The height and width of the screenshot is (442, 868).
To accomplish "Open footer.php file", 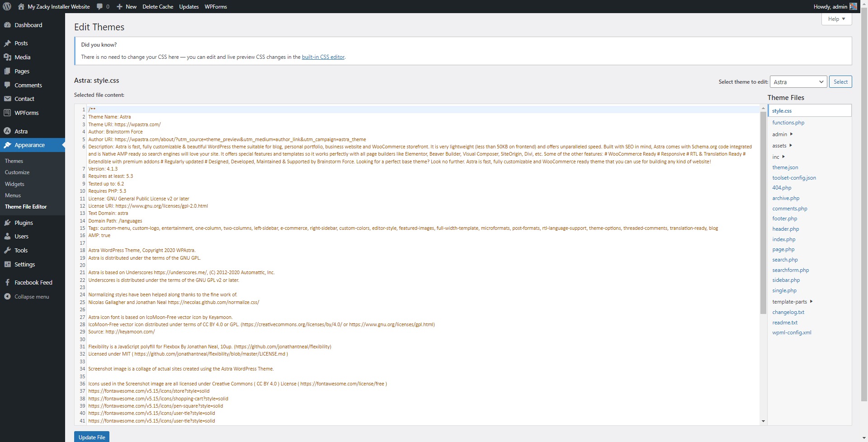I will pyautogui.click(x=784, y=219).
